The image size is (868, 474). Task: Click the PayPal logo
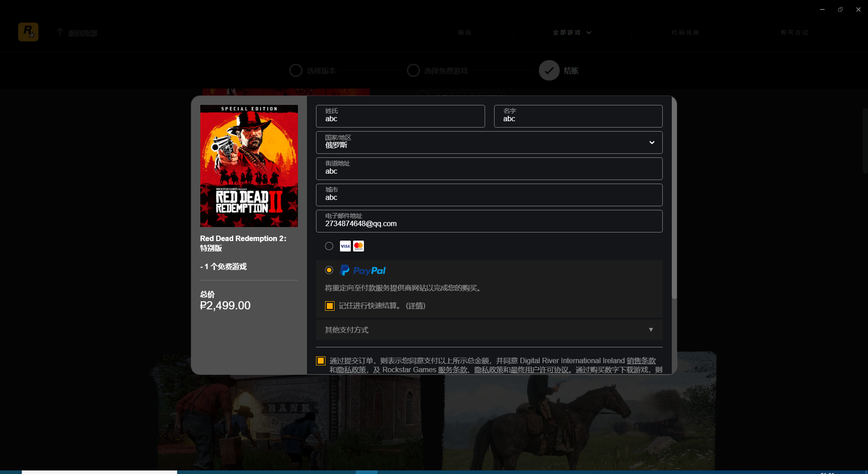pos(363,270)
